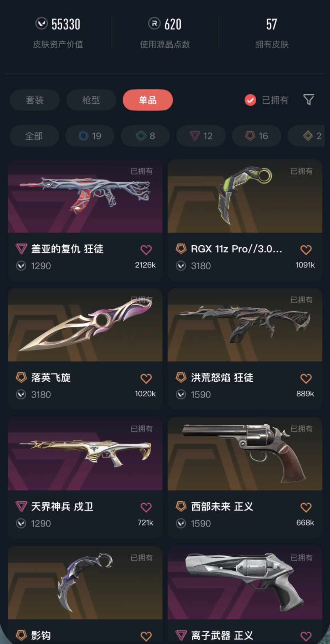Filter by orange pentagon tier 16
Screen dimensions: 330x644
(257, 136)
